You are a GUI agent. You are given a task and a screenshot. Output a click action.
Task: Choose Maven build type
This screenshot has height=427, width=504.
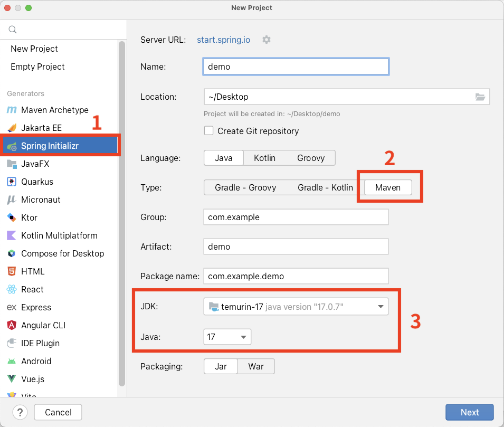388,187
